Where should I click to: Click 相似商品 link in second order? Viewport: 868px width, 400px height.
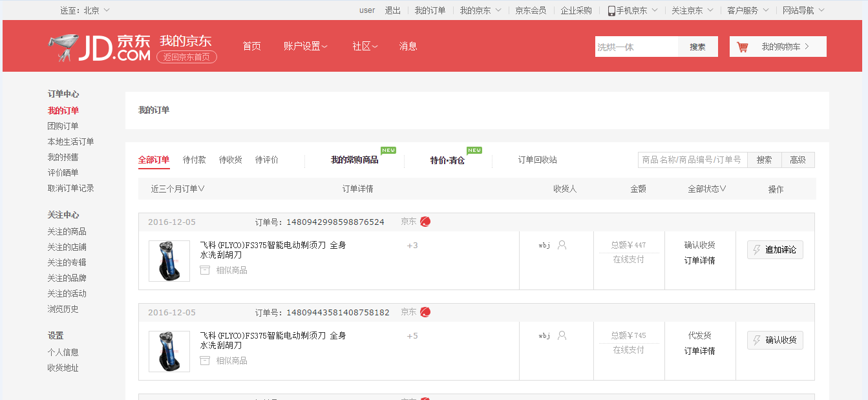click(231, 361)
